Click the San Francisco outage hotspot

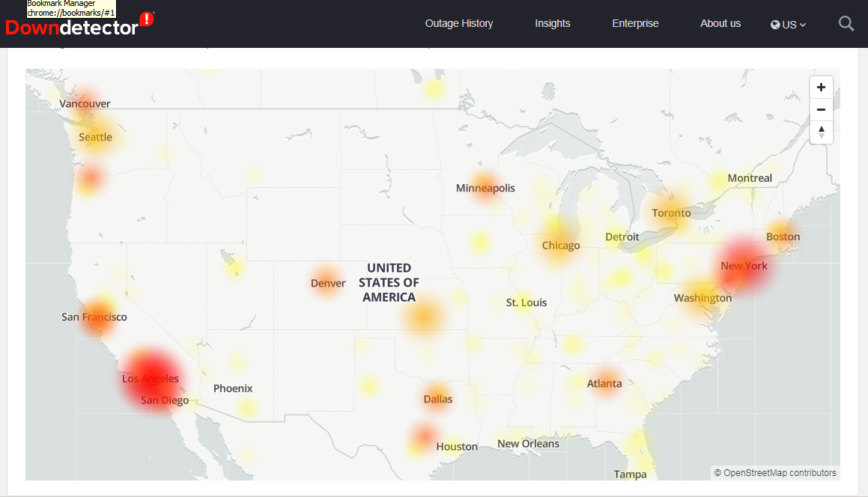tap(98, 317)
